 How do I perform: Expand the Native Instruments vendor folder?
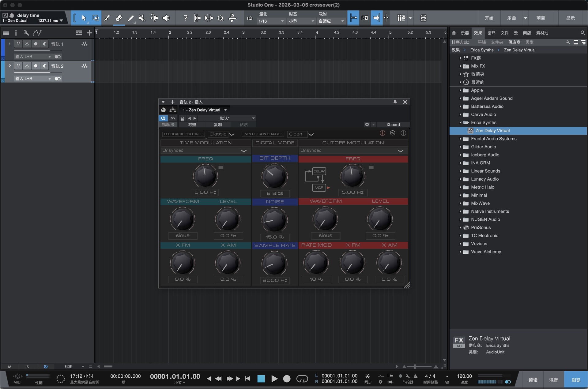460,211
